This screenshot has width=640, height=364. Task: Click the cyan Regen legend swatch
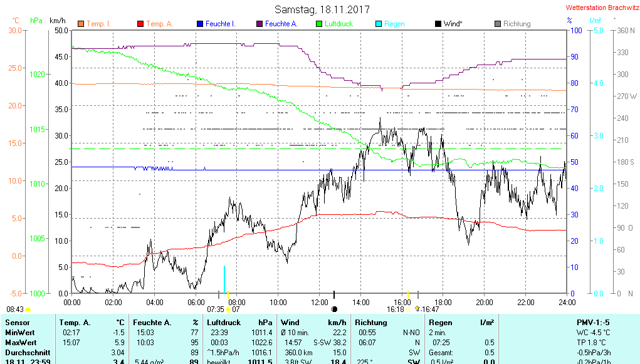pos(379,24)
